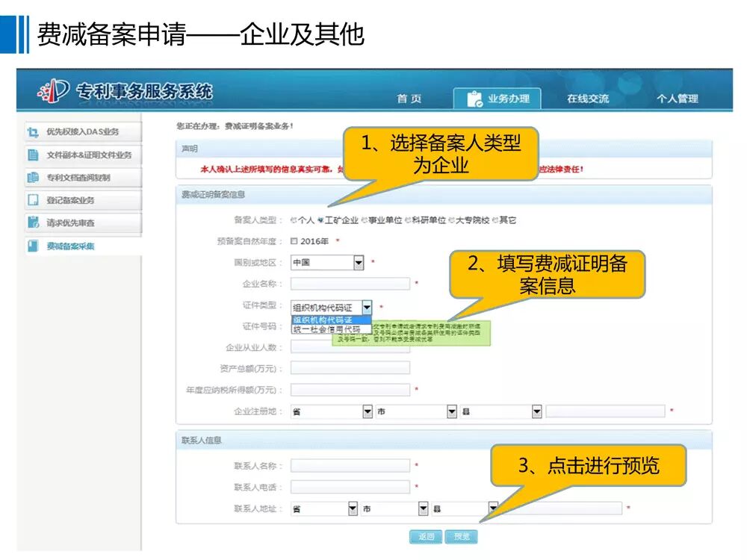
Task: Open 优先权接入DAS业务 in the sidebar
Action: coord(84,132)
